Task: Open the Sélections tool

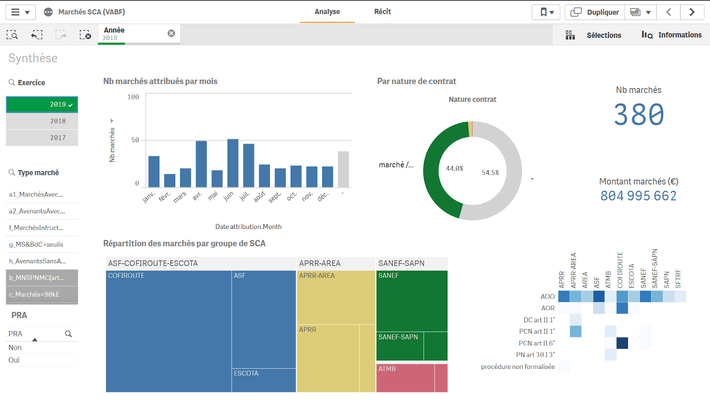Action: coord(593,35)
